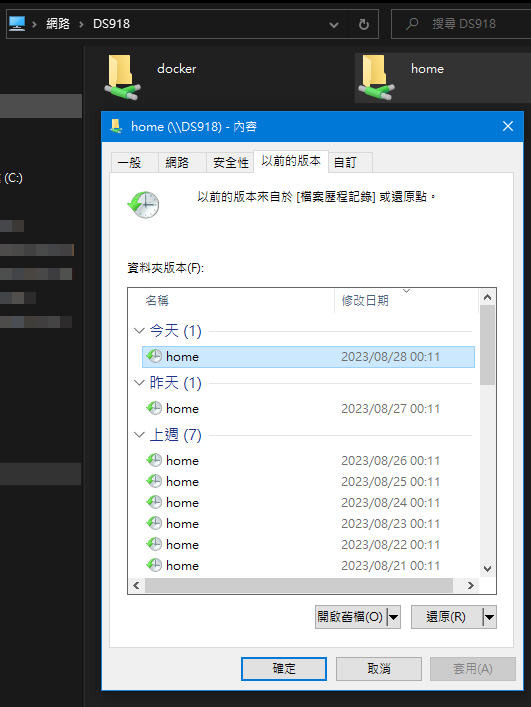
Task: Click the horizontal scrollbar thumb in list
Action: [299, 585]
